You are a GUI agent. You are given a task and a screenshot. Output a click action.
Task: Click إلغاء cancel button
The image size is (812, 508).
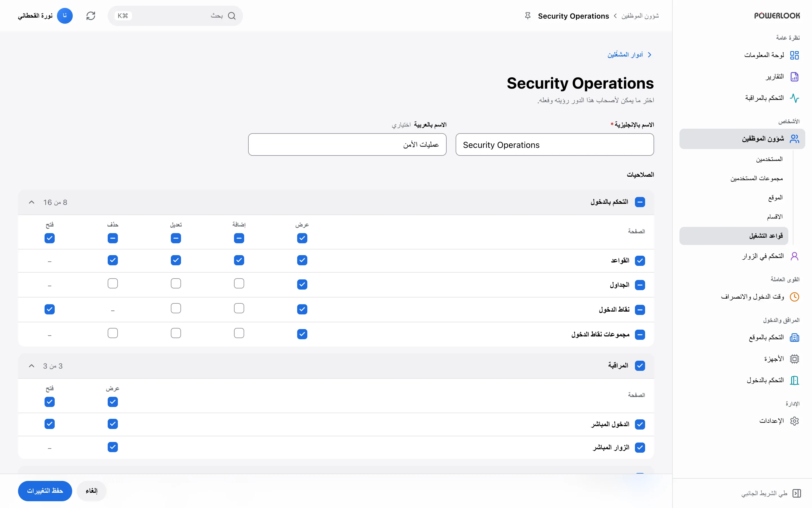tap(91, 491)
